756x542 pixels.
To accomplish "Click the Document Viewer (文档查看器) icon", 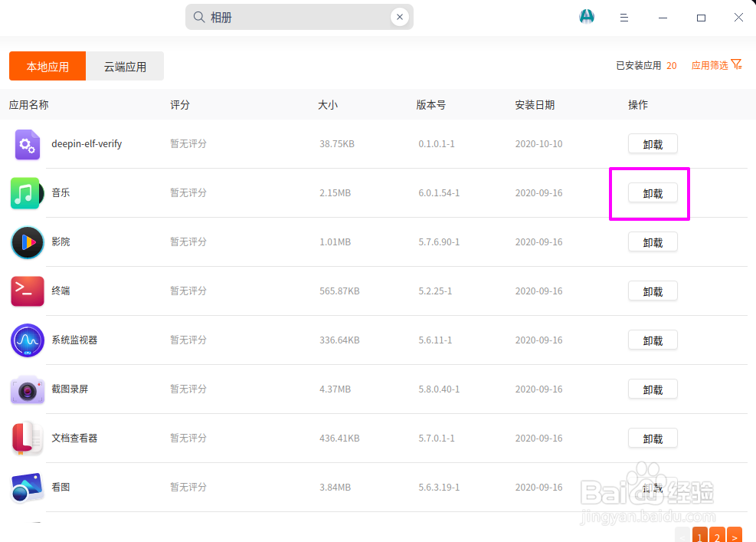I will pos(28,439).
